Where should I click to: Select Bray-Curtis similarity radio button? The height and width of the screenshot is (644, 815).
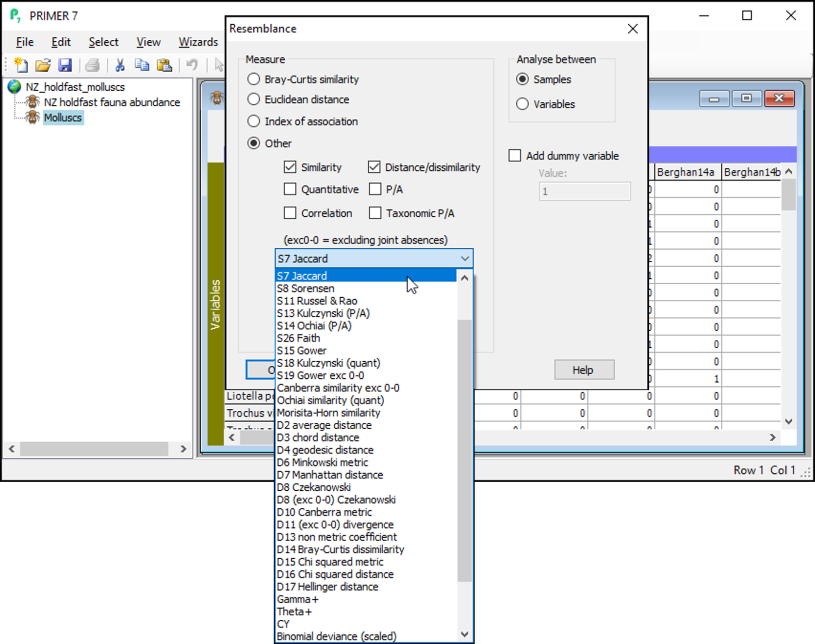pos(254,79)
